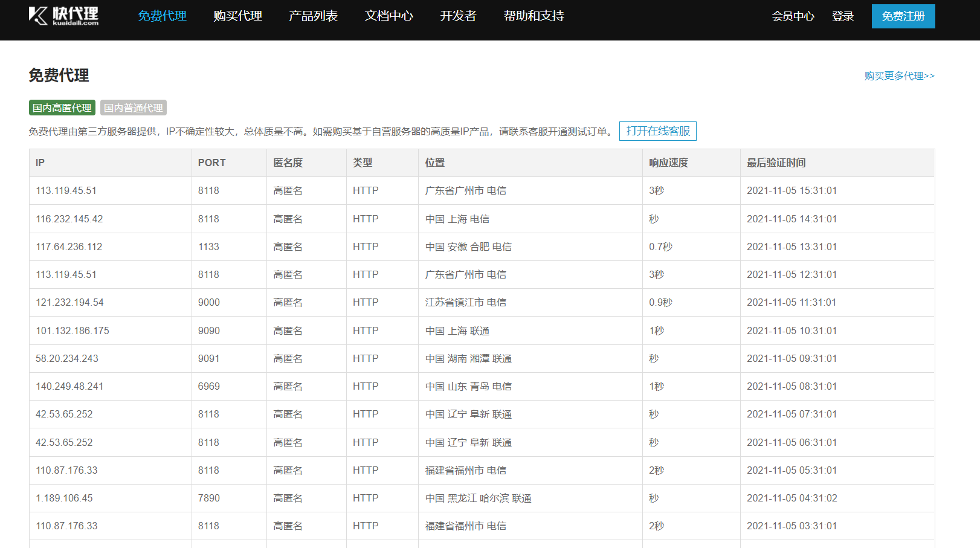This screenshot has width=980, height=548.
Task: Click location 中国 安徽 合肥 电信
Action: pos(468,247)
